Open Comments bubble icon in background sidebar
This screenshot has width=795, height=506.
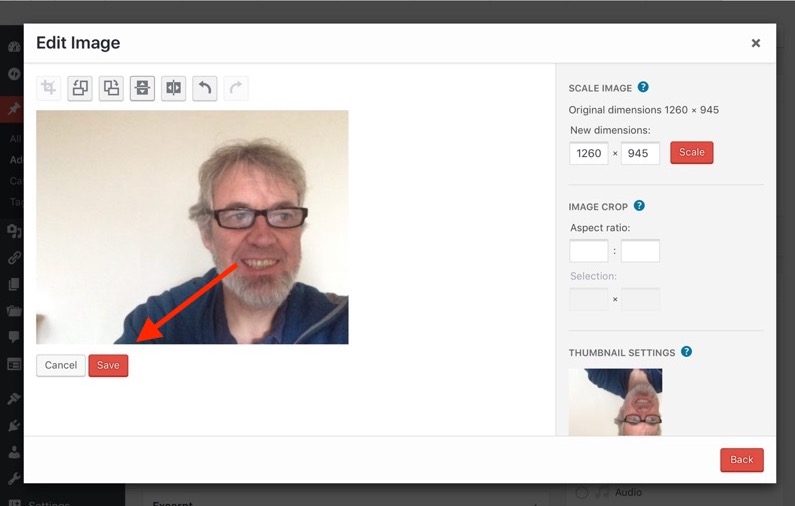pyautogui.click(x=14, y=337)
